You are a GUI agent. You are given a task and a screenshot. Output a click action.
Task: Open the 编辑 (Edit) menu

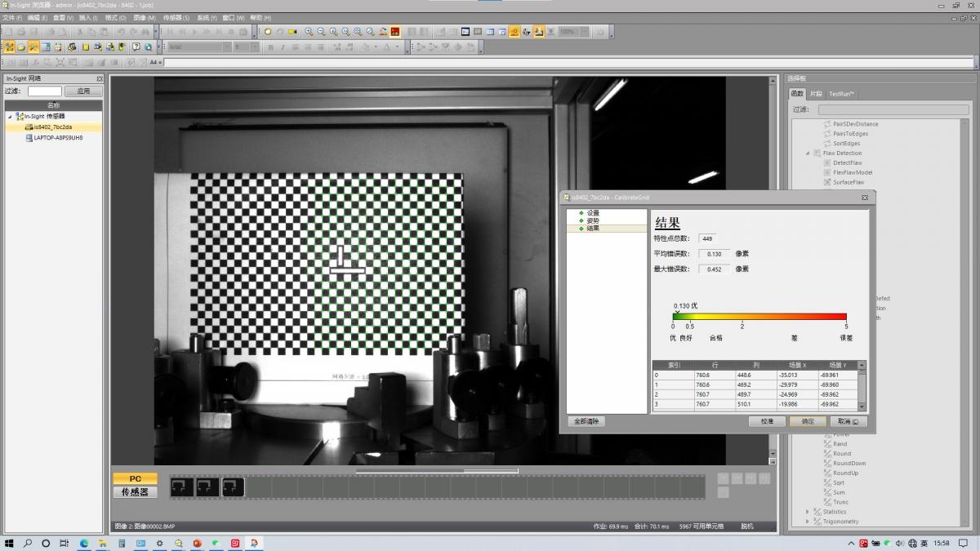pyautogui.click(x=38, y=17)
